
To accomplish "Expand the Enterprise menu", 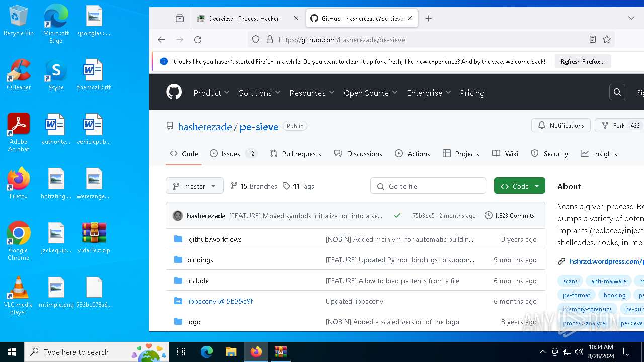I will [429, 93].
